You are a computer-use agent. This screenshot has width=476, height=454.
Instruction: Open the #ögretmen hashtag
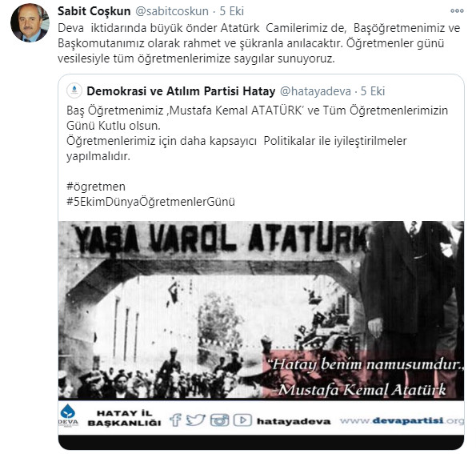tap(96, 187)
